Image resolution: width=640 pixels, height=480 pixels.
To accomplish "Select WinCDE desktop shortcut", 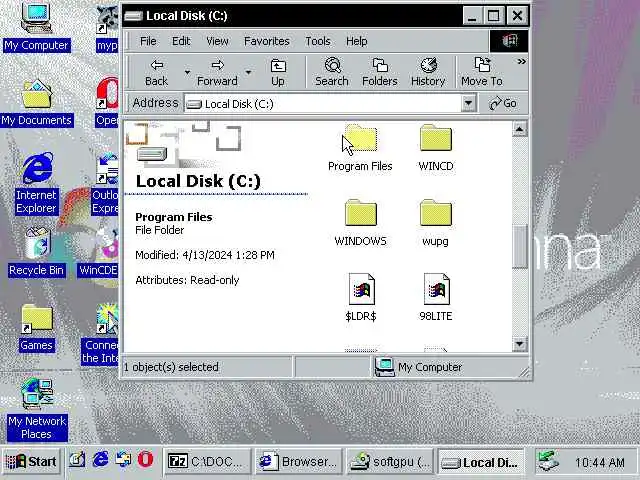I will coord(99,252).
